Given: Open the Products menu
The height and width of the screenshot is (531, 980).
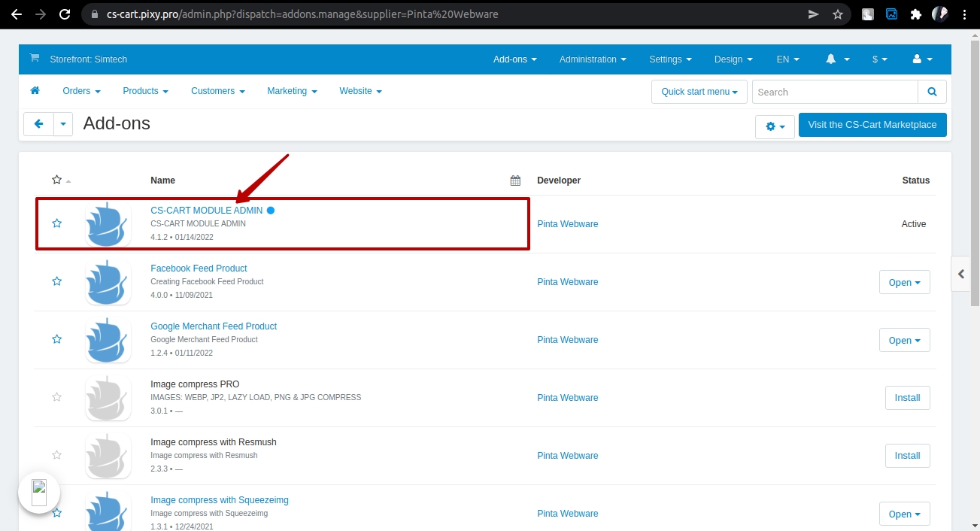Looking at the screenshot, I should tap(145, 91).
